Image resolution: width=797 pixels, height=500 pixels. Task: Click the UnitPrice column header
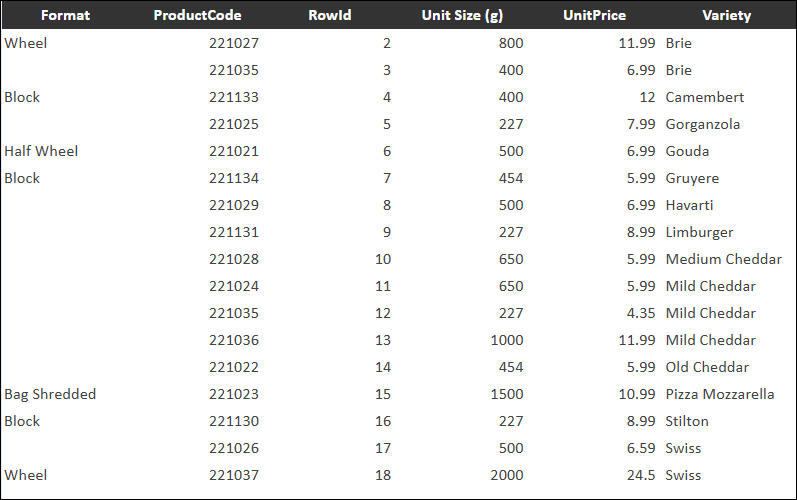click(594, 16)
